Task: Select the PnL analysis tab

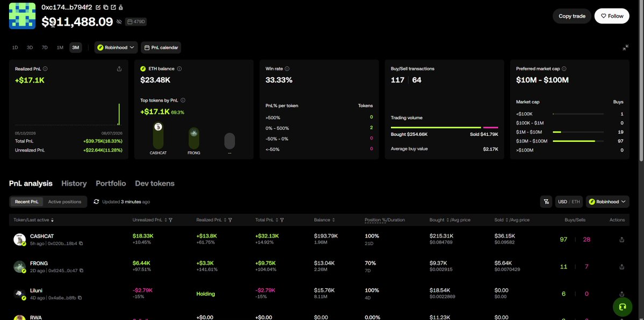Action: click(31, 184)
